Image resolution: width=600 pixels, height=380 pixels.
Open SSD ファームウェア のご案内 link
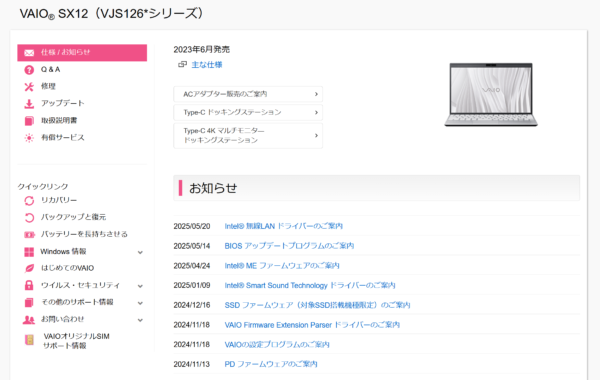click(x=317, y=305)
